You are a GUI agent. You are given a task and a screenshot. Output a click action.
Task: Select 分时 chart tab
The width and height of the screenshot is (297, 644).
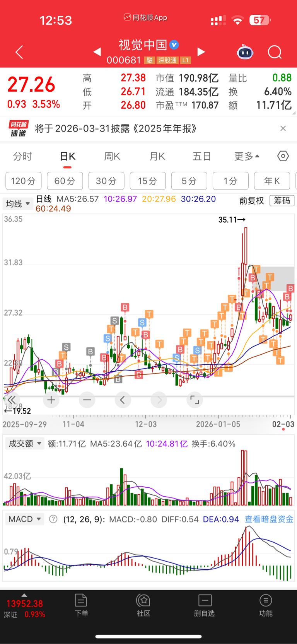click(x=23, y=156)
